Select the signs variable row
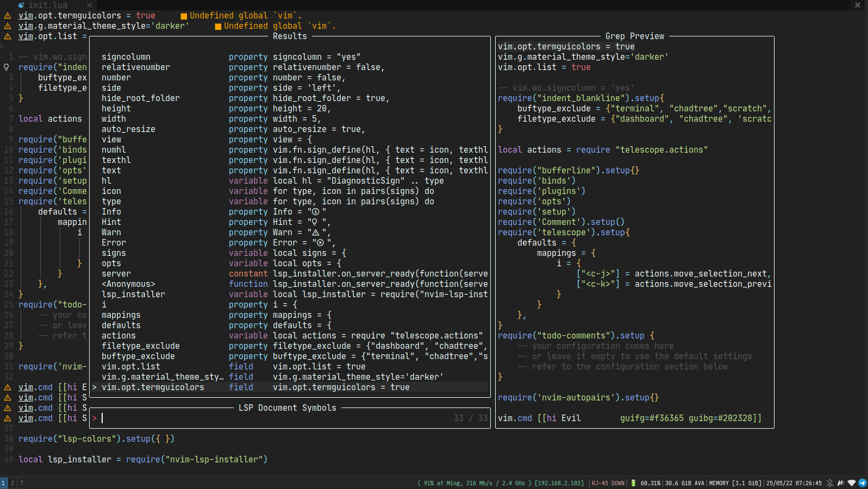This screenshot has width=868, height=489. pyautogui.click(x=291, y=253)
